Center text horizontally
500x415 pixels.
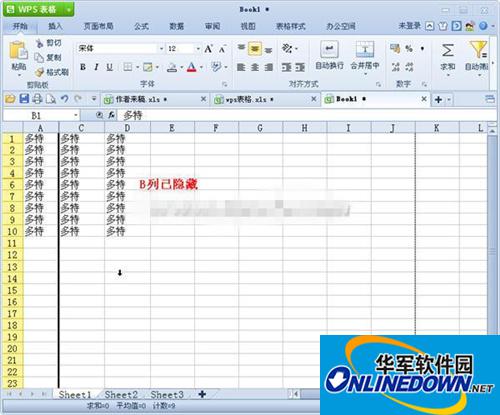pyautogui.click(x=255, y=68)
